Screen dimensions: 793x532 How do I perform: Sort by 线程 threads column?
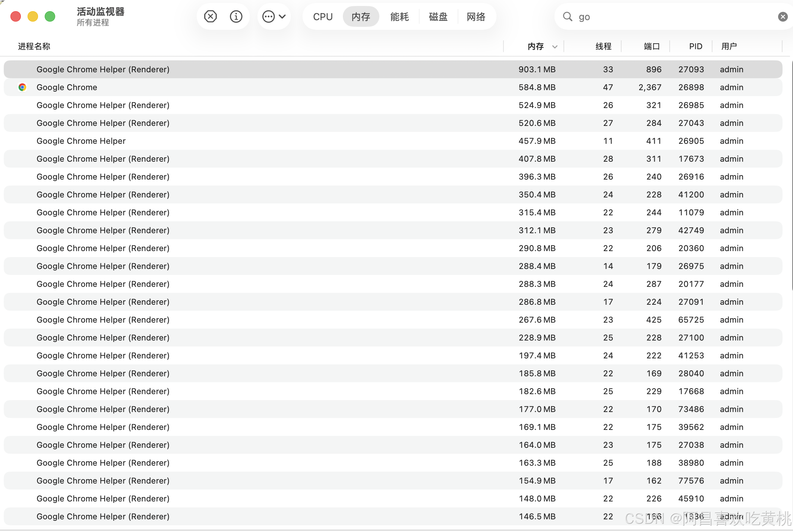[603, 46]
